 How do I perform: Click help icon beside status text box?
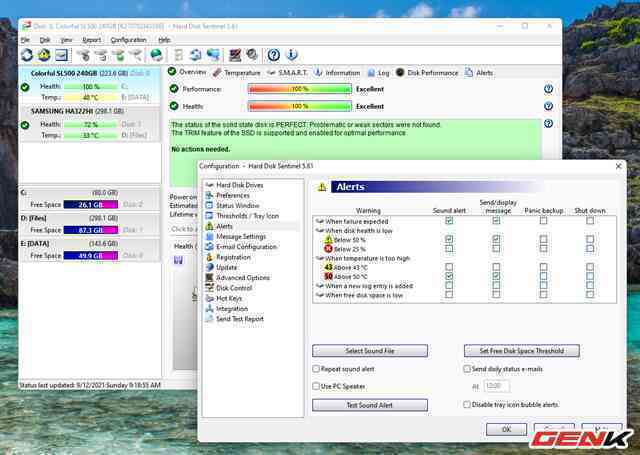tap(548, 123)
